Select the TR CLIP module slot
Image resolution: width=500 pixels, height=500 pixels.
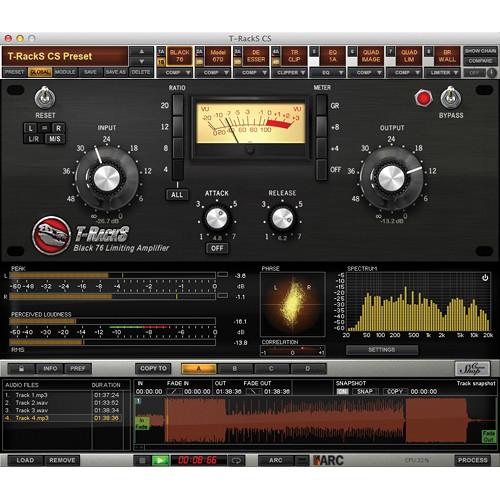click(x=294, y=56)
